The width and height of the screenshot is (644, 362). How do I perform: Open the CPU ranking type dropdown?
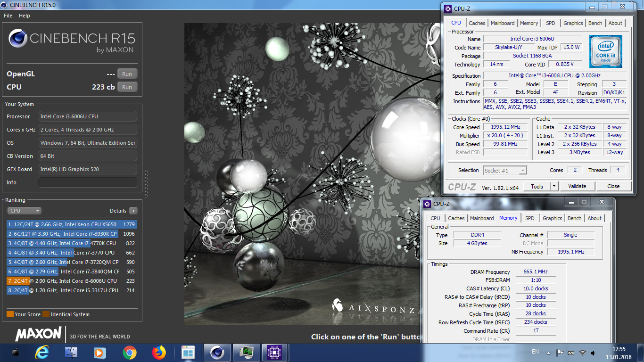pyautogui.click(x=24, y=211)
